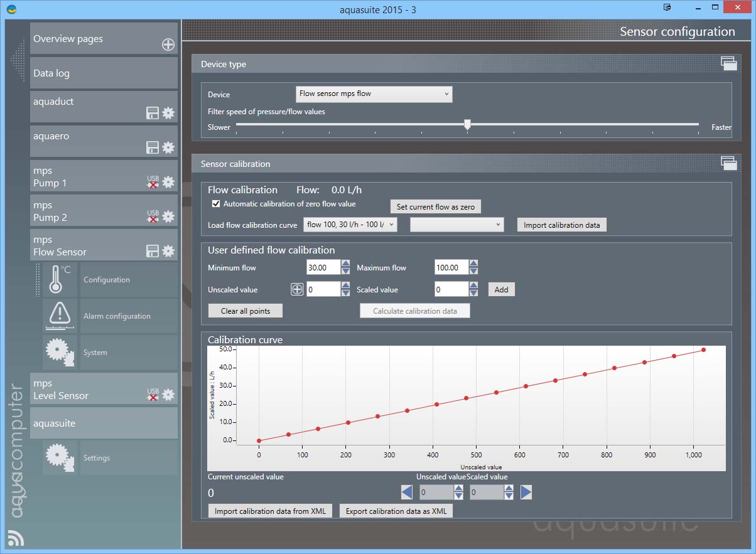
Task: Open Configuration sub-item
Action: click(129, 280)
